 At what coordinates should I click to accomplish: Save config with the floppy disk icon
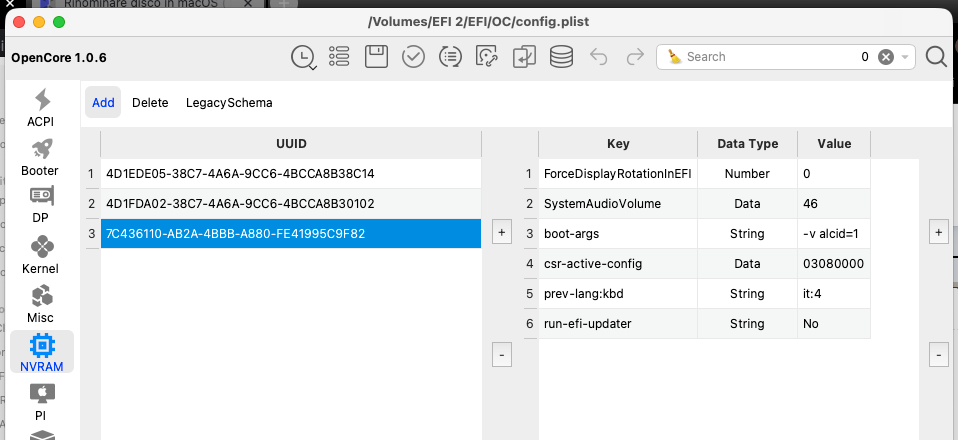(x=376, y=57)
